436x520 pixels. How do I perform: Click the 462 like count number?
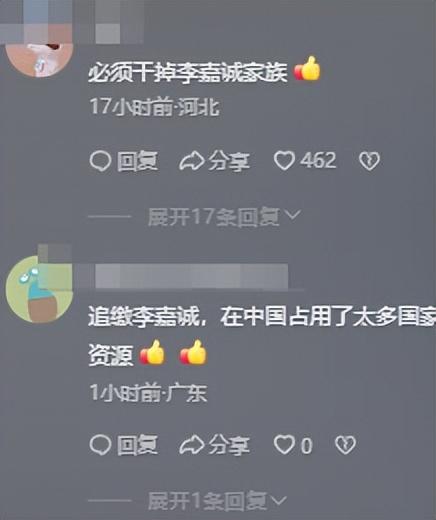(x=318, y=161)
